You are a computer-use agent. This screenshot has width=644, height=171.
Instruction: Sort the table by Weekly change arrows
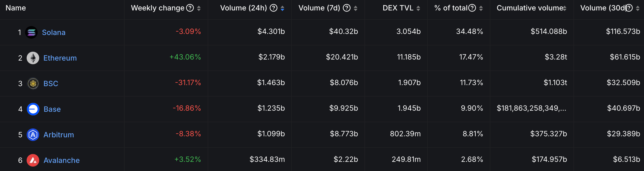click(199, 8)
